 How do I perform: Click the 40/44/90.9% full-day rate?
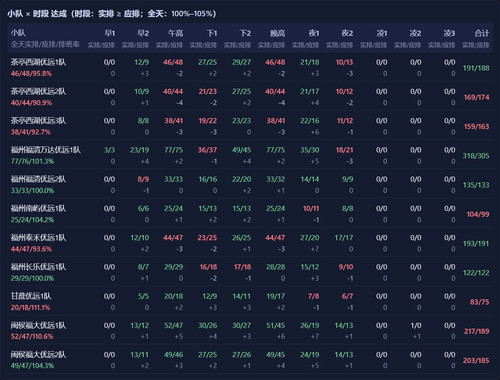(x=31, y=103)
